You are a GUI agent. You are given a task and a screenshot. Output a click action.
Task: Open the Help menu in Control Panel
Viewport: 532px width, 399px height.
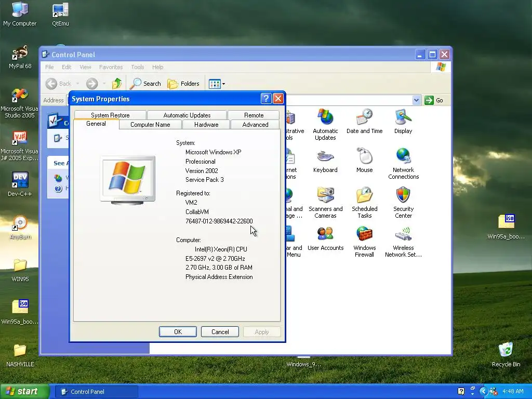158,67
